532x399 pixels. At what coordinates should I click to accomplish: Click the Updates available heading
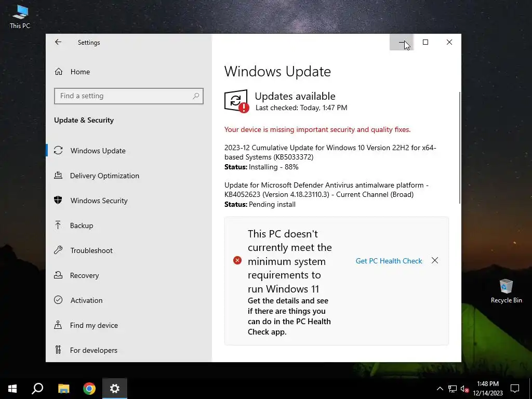(295, 96)
